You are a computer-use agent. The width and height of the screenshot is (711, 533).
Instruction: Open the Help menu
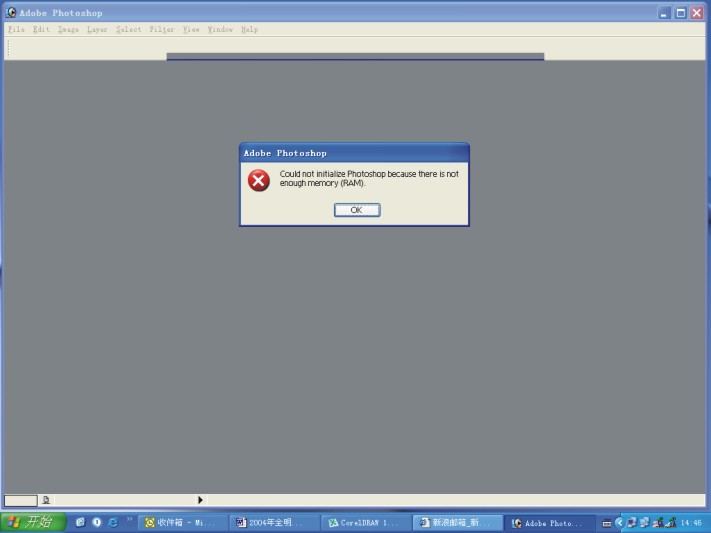coord(249,30)
